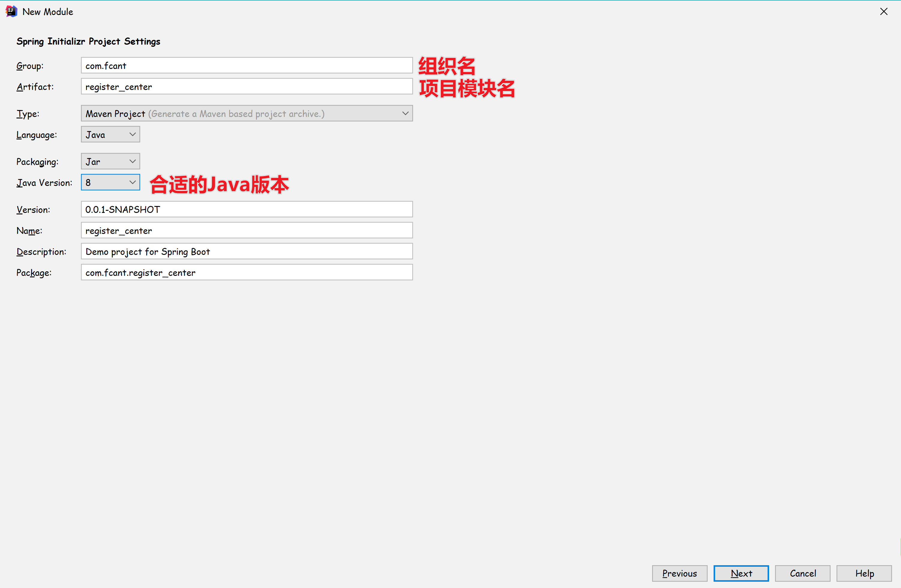Click the IntelliJ IDEA icon in title bar
This screenshot has height=588, width=901.
(11, 11)
